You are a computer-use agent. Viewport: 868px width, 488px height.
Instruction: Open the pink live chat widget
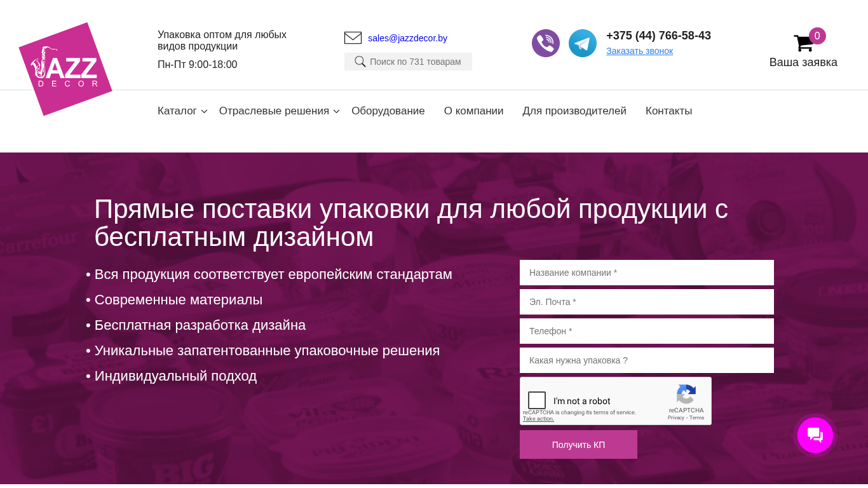815,435
